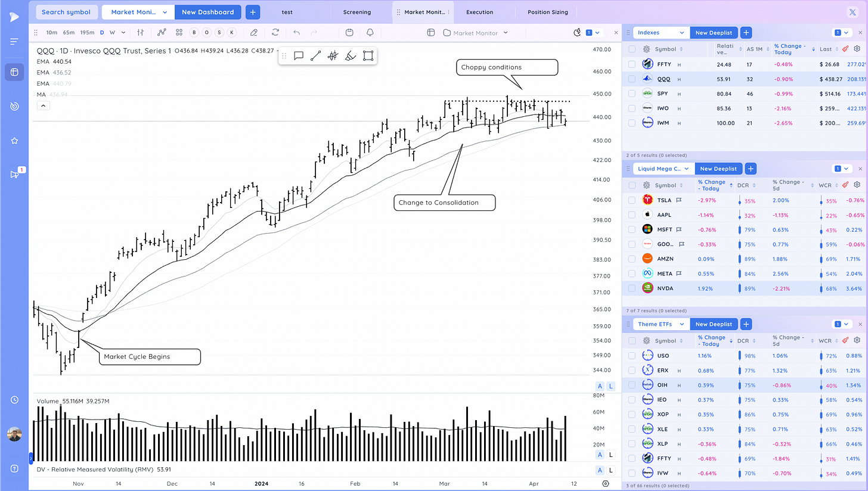868x491 pixels.
Task: Switch to the Screening tab
Action: pyautogui.click(x=357, y=12)
